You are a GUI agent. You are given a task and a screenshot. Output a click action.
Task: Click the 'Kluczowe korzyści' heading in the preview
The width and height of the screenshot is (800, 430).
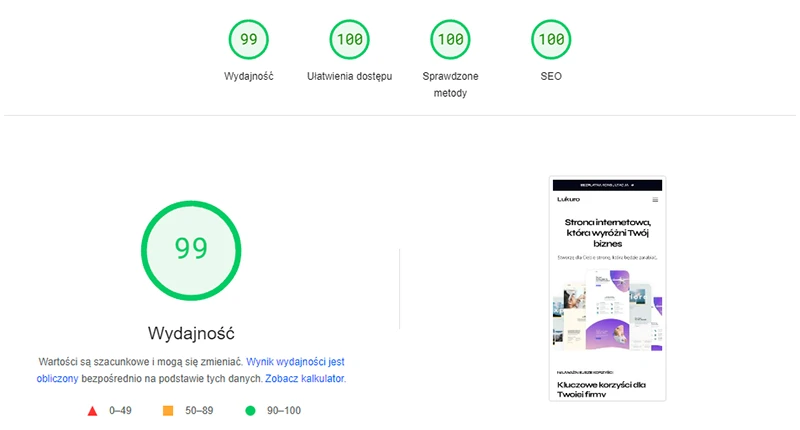(601, 389)
